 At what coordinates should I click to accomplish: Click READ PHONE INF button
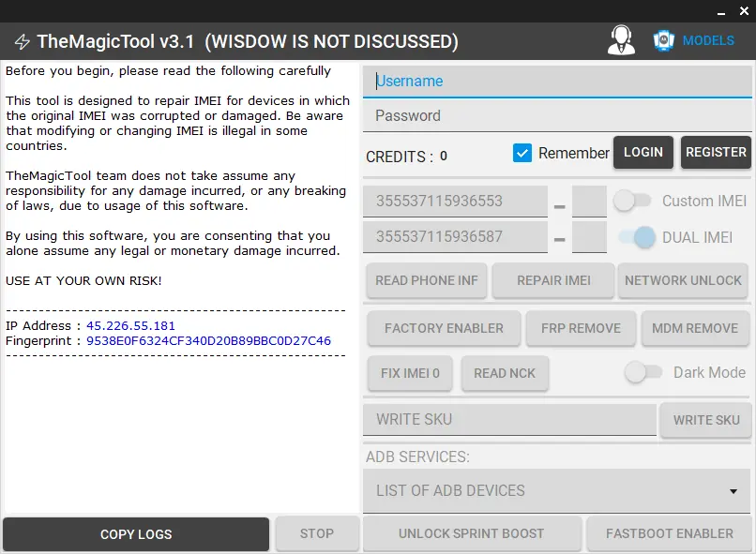[x=427, y=280]
